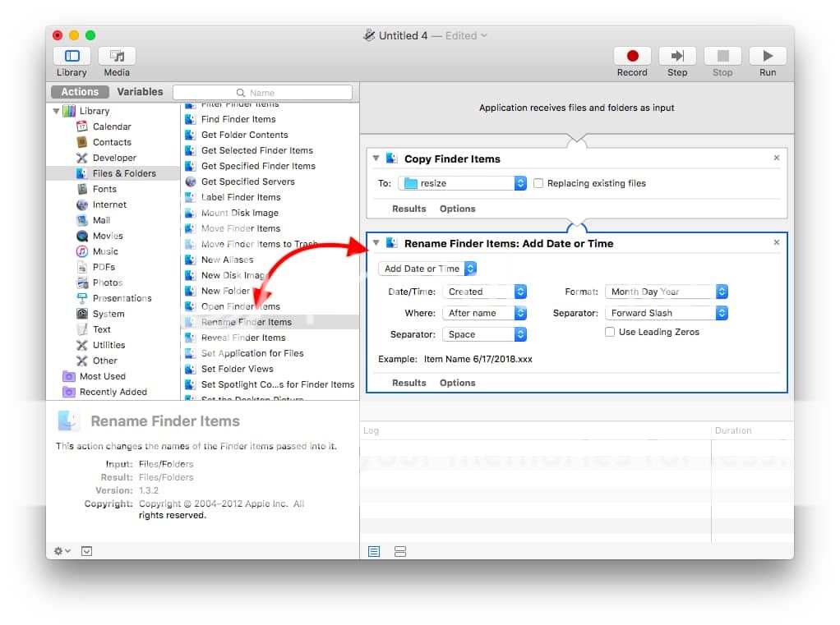
Task: Start recording with the Record button
Action: (632, 56)
